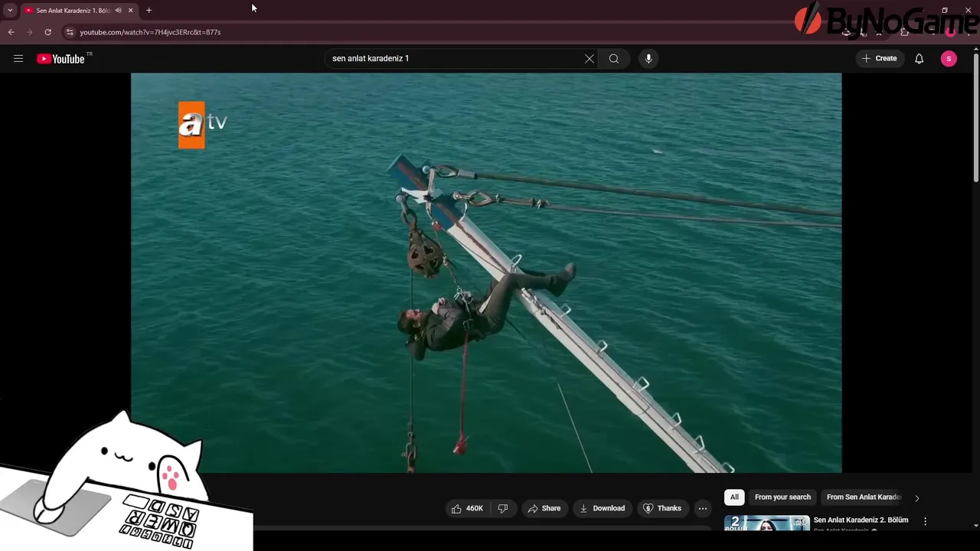Open the YouTube hamburger guide menu
This screenshot has height=551, width=980.
click(x=18, y=58)
